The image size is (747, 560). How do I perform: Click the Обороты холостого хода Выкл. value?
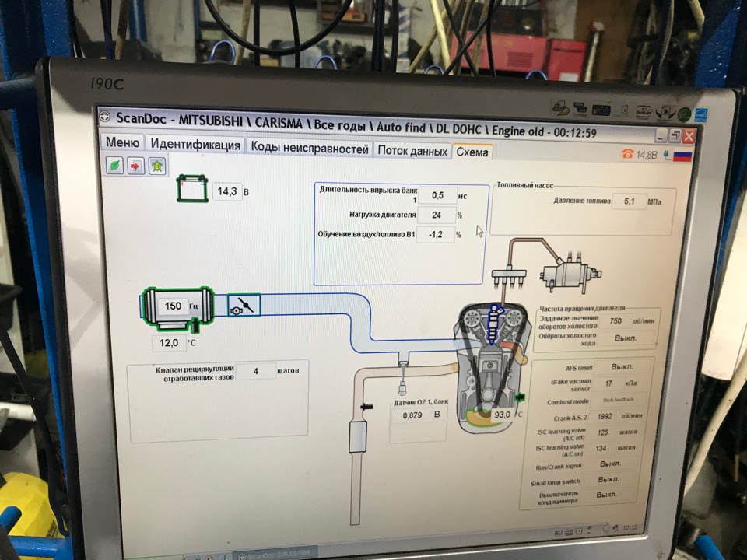click(625, 338)
